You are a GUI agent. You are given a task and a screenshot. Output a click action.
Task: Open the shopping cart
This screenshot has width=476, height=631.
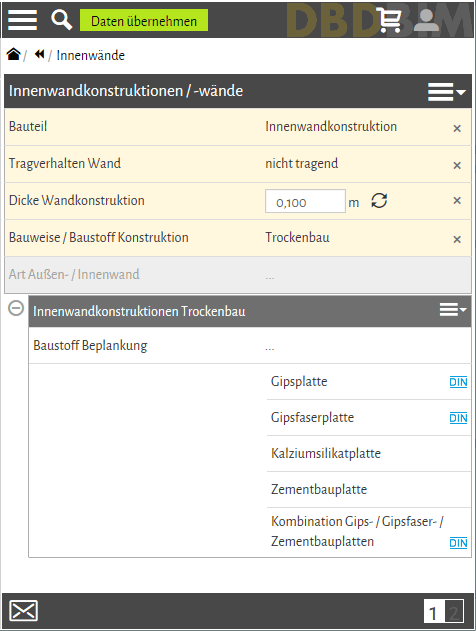click(389, 20)
